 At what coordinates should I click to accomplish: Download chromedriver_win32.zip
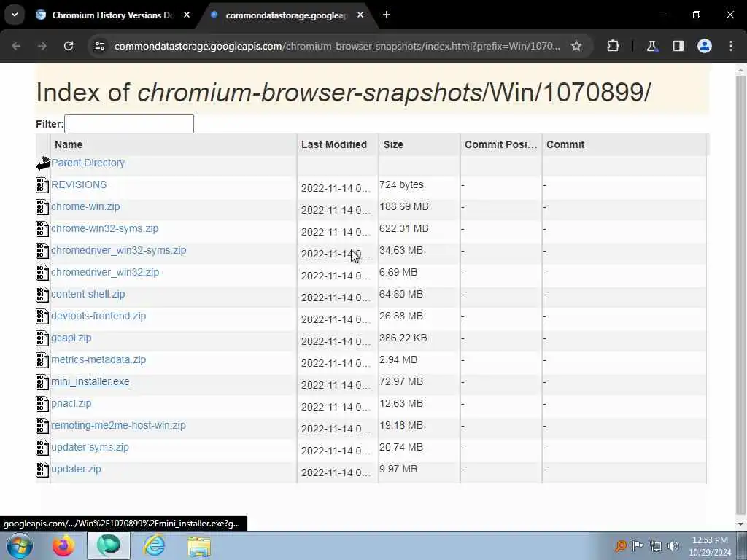tap(105, 273)
